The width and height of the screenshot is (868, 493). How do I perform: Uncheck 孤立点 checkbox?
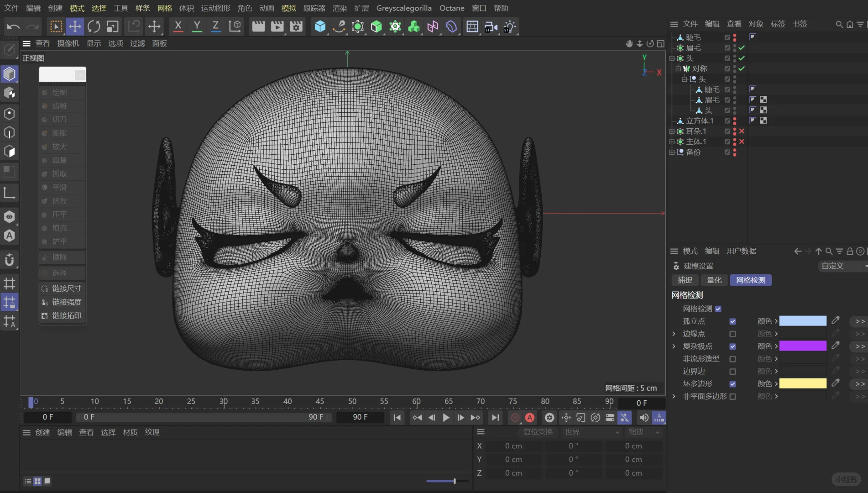(x=732, y=321)
